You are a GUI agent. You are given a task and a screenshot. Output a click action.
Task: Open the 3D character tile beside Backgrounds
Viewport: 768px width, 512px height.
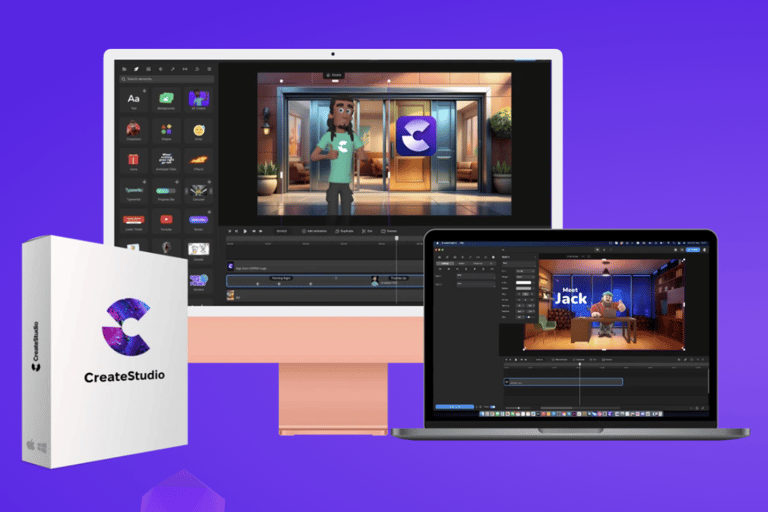point(198,100)
